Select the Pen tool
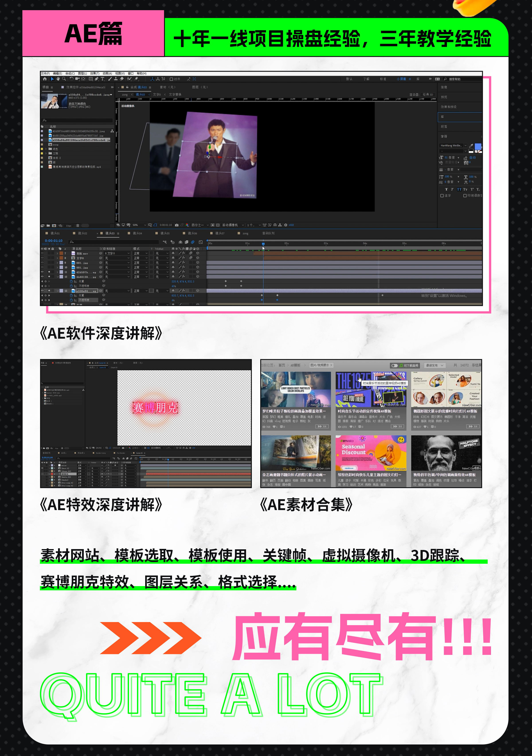 tap(96, 79)
